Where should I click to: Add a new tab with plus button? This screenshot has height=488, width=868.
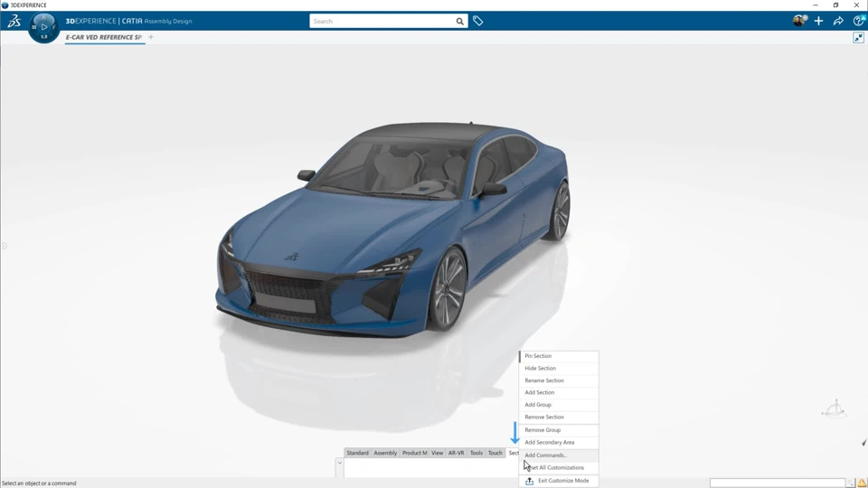point(151,37)
